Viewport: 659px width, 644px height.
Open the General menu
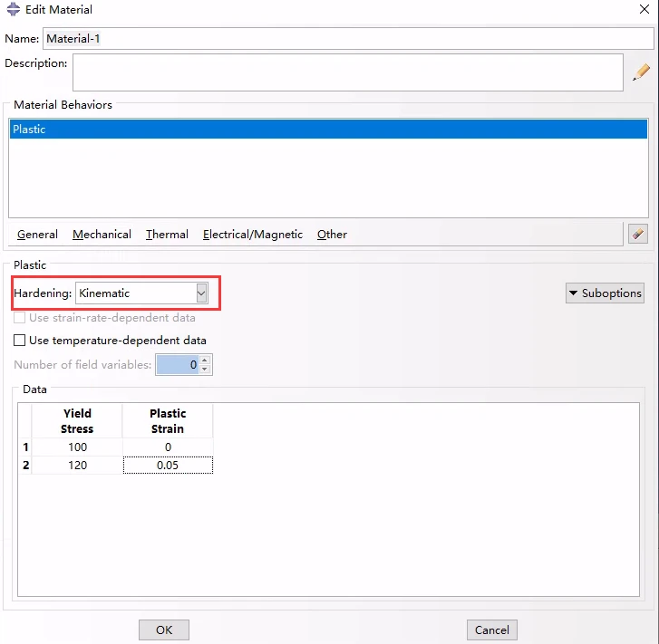[37, 235]
